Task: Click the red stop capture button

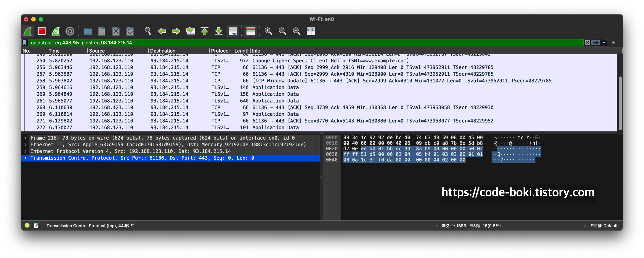Action: tap(41, 31)
